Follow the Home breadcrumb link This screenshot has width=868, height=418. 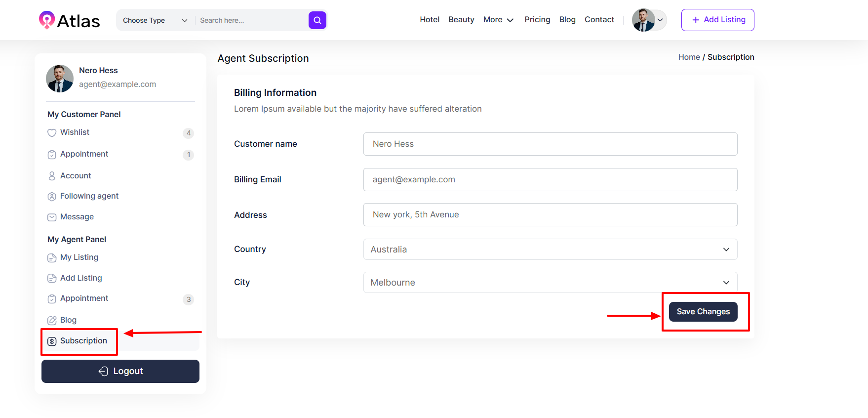coord(689,57)
